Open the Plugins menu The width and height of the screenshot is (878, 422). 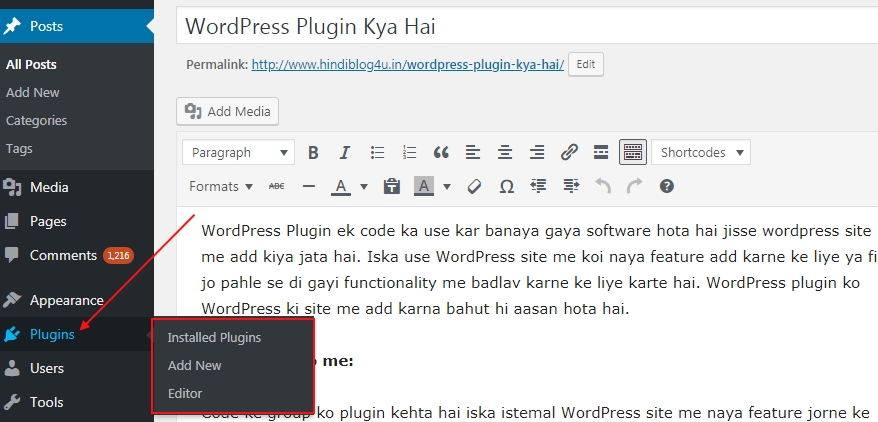(77, 334)
